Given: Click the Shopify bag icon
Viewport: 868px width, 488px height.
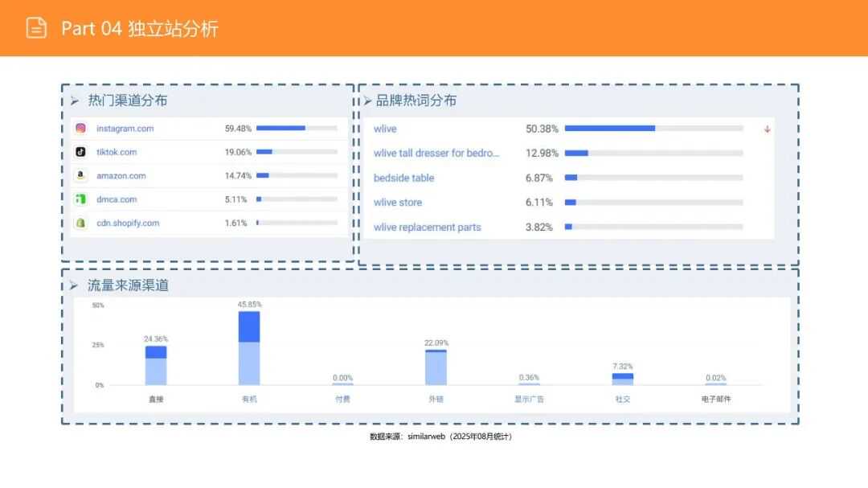Looking at the screenshot, I should pyautogui.click(x=81, y=223).
